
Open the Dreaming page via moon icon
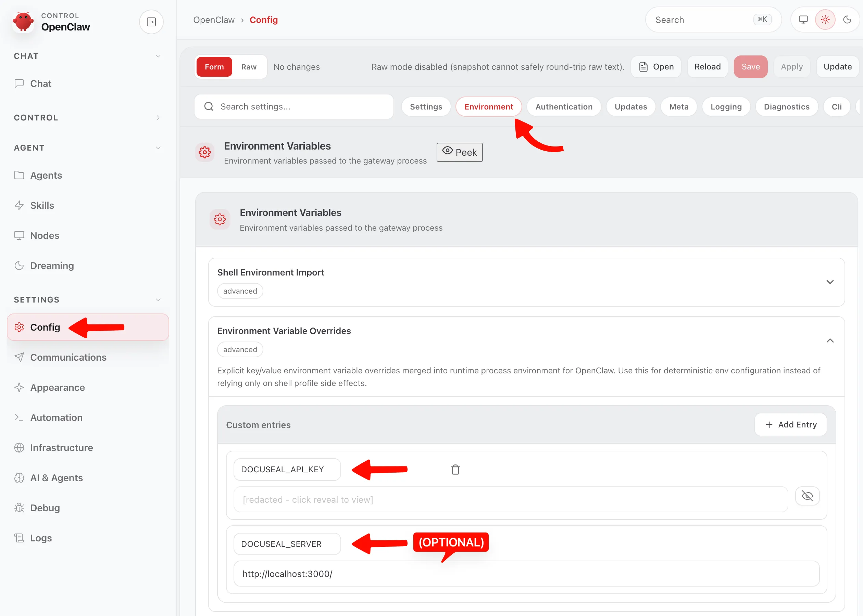pos(52,266)
